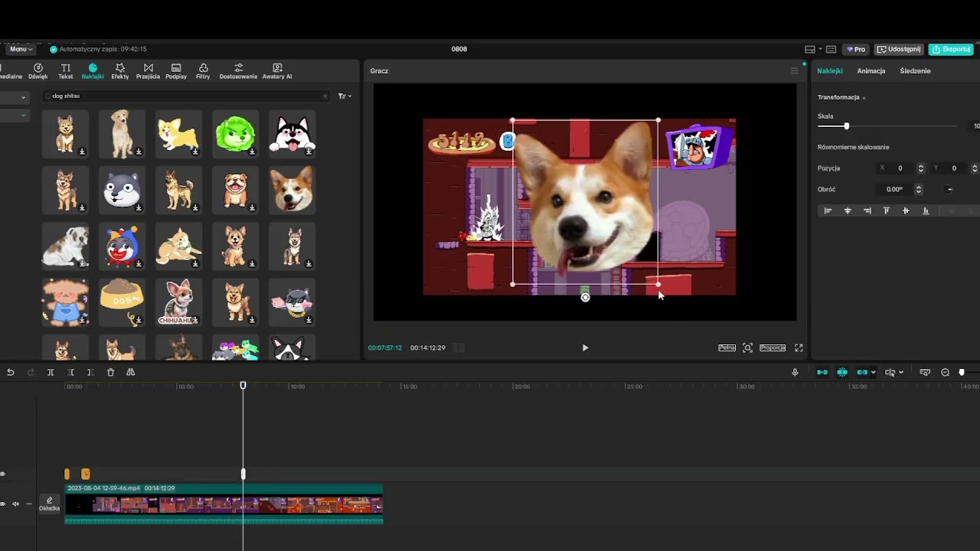Image resolution: width=980 pixels, height=551 pixels.
Task: Select the Naklejki stickers tab in toolbar
Action: (x=93, y=71)
